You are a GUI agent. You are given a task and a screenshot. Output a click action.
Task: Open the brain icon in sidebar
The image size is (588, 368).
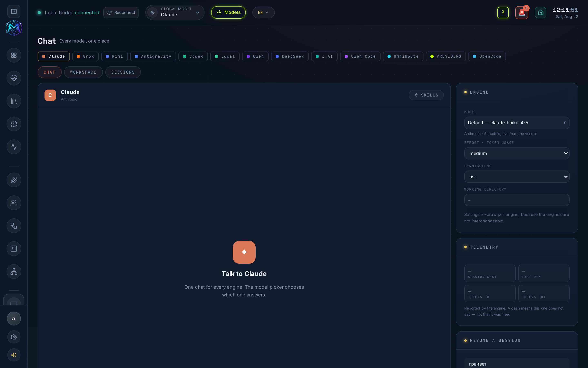14,124
